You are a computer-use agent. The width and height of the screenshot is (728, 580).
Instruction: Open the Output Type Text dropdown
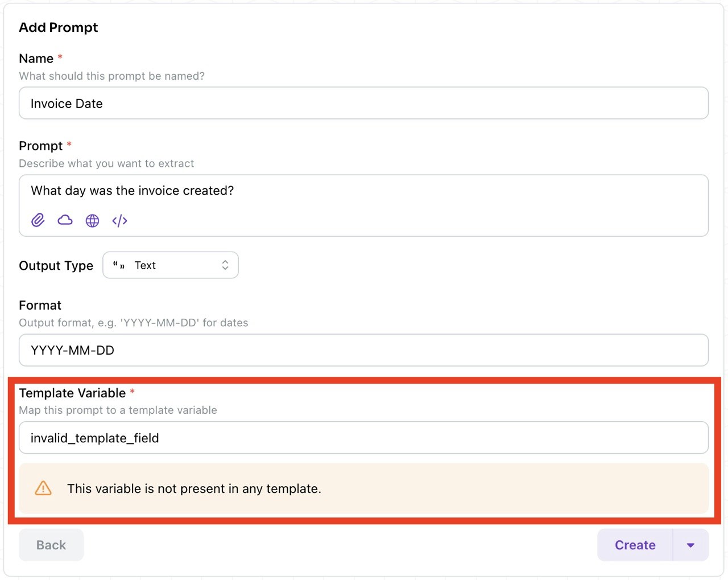point(171,265)
